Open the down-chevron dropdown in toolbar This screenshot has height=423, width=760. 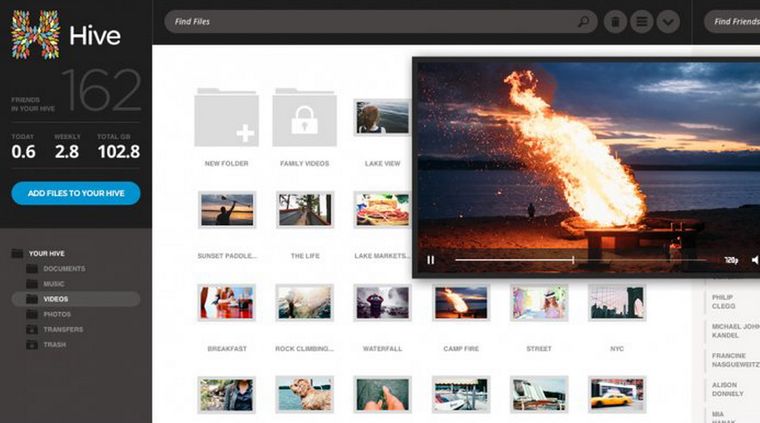pos(668,22)
